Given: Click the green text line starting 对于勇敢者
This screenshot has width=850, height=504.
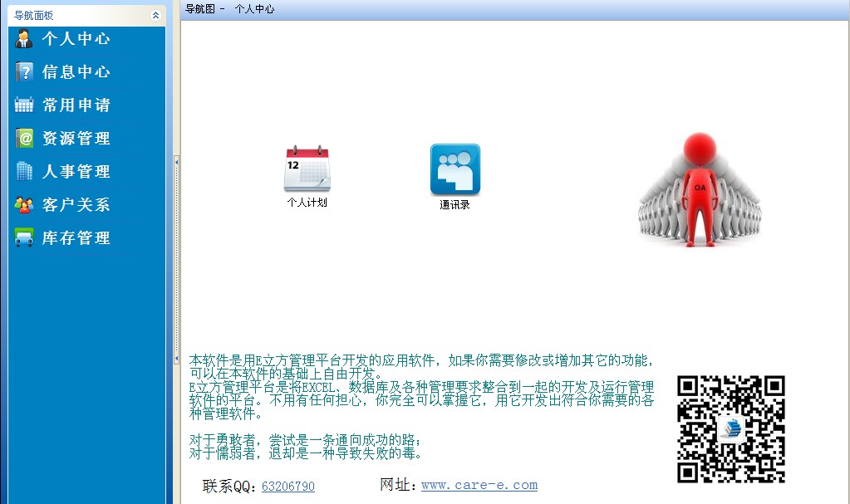Looking at the screenshot, I should coord(305,439).
